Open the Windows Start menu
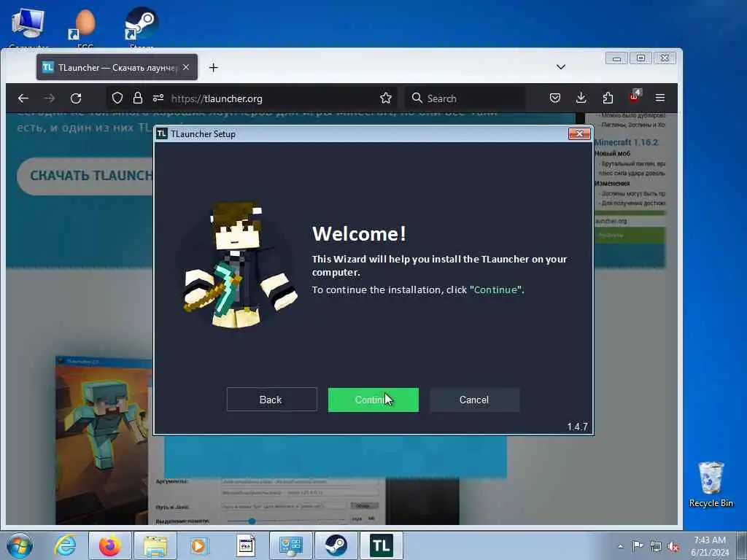 pyautogui.click(x=20, y=545)
